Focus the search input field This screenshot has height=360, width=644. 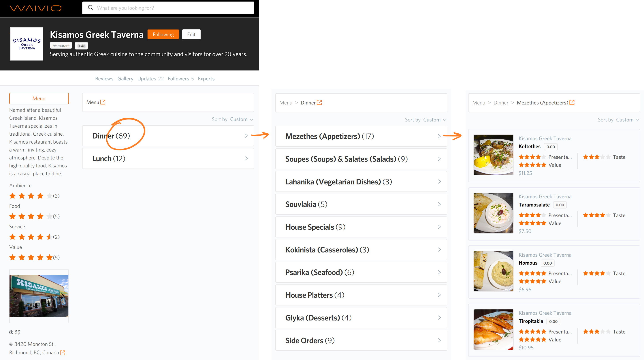tap(168, 8)
